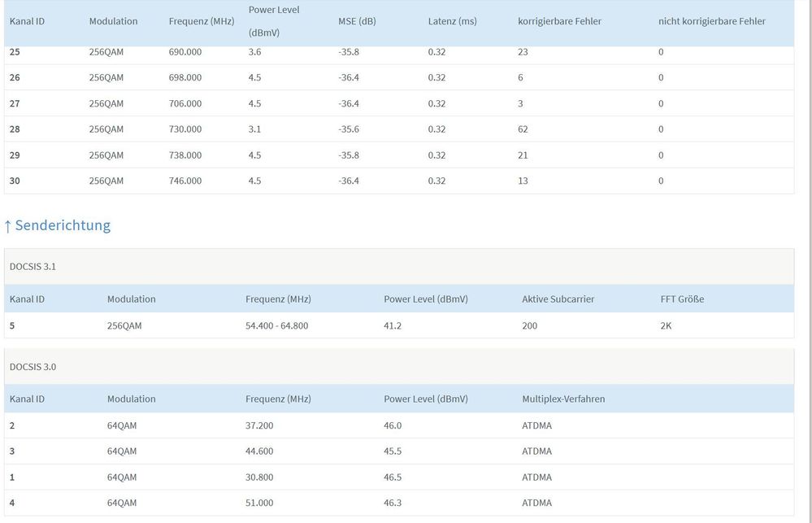The image size is (812, 523).
Task: Click the upward arrow icon before Senderichtung
Action: (8, 225)
